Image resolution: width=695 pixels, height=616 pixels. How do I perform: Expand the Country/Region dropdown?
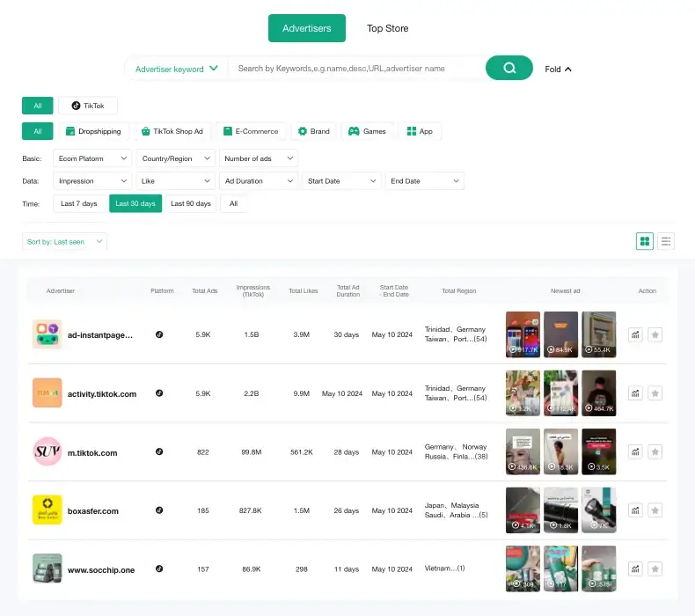176,158
